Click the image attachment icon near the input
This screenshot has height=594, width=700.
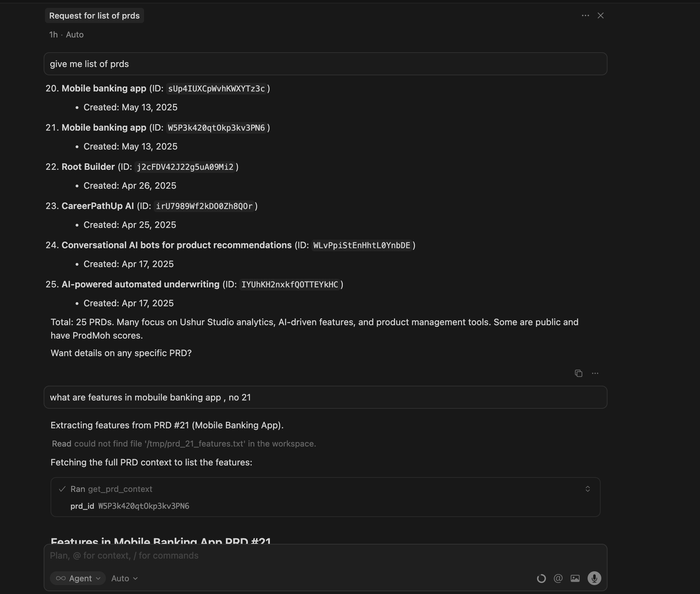(x=575, y=578)
